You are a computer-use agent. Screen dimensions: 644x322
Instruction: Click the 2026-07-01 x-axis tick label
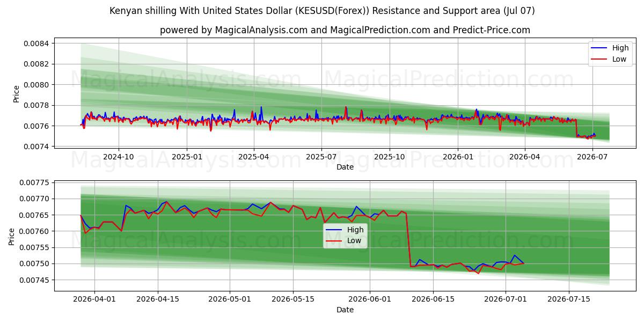(505, 299)
